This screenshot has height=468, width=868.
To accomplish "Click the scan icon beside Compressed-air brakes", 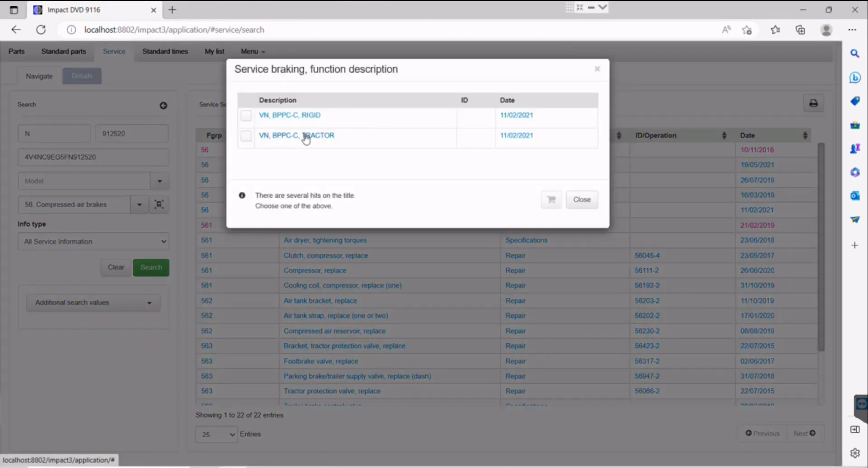I will 159,205.
